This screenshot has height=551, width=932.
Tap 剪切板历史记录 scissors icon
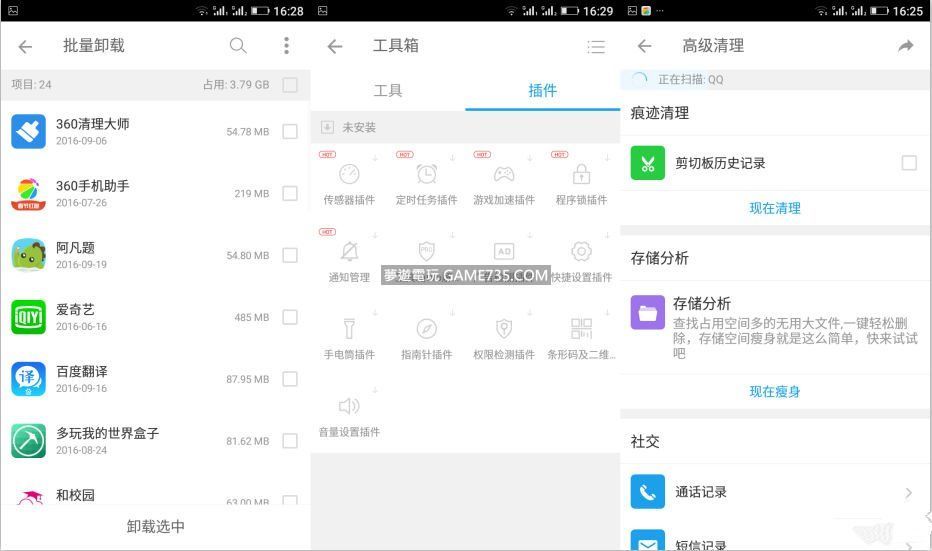(647, 163)
